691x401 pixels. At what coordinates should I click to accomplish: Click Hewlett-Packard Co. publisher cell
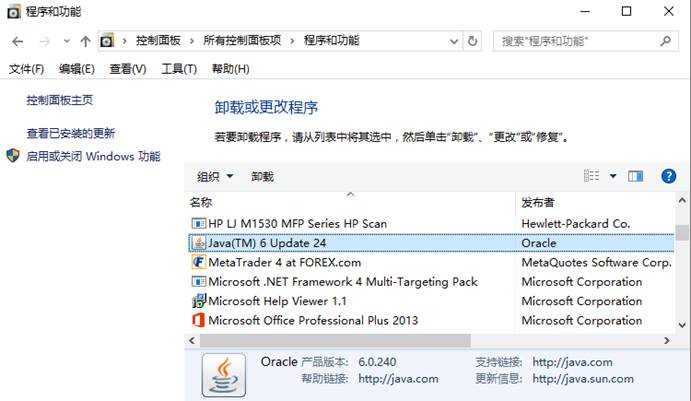[576, 224]
